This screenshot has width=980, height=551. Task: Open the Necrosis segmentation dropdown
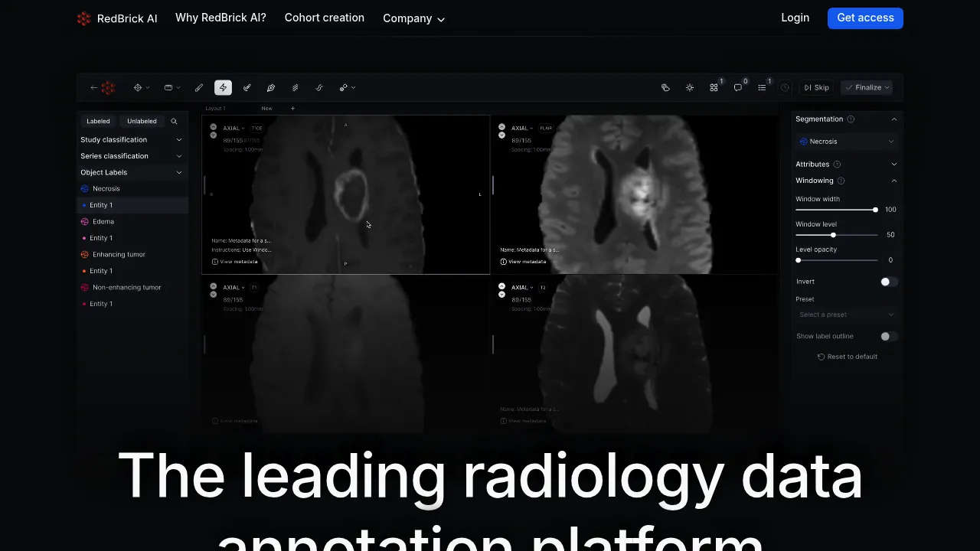846,142
